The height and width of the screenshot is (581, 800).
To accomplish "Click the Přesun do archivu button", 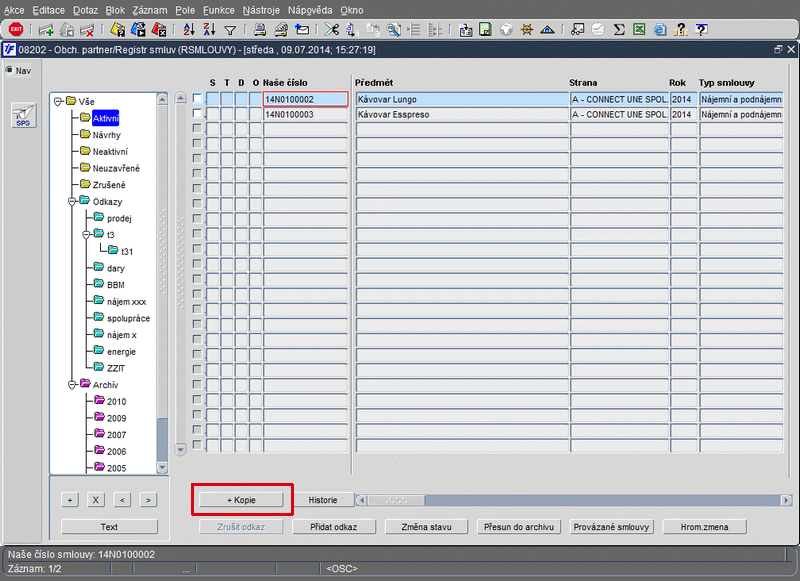I will (519, 527).
